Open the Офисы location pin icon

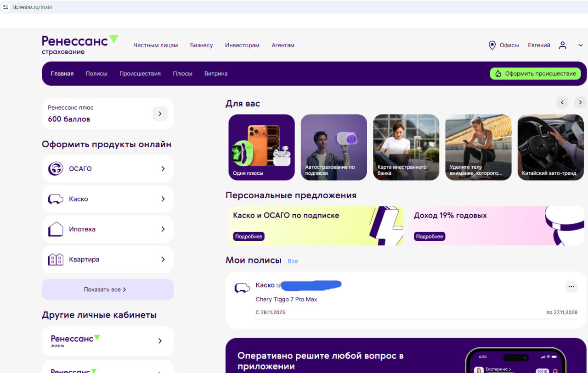click(492, 45)
